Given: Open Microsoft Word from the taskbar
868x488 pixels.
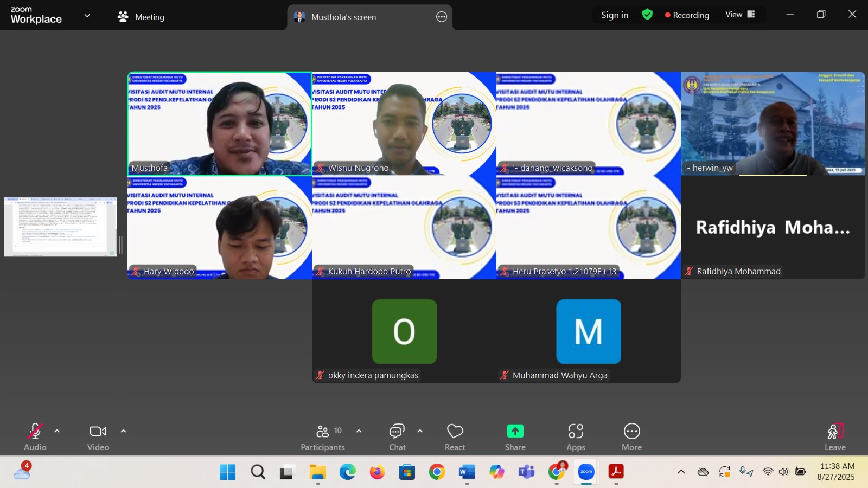Looking at the screenshot, I should [x=467, y=472].
